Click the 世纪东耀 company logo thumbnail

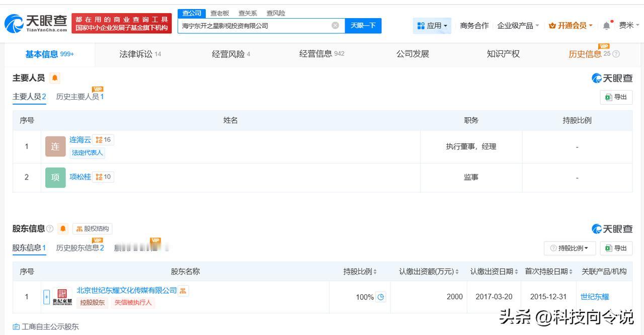[62, 297]
